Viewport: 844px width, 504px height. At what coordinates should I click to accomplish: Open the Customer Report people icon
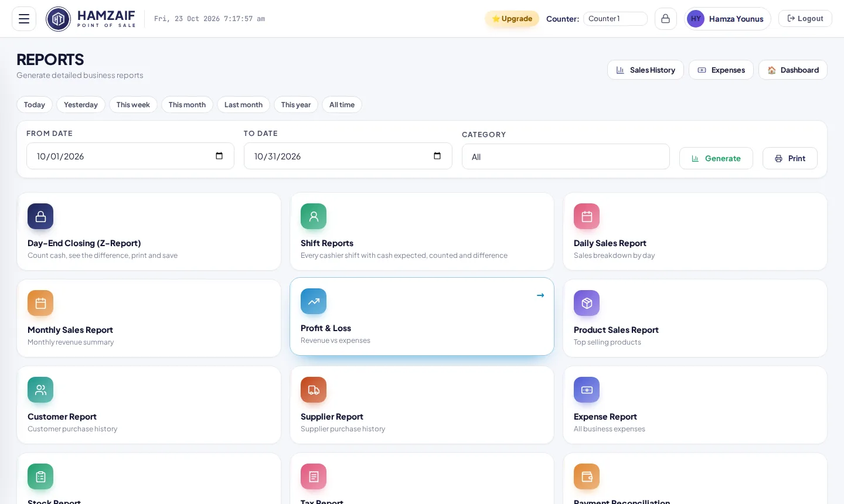pyautogui.click(x=40, y=390)
